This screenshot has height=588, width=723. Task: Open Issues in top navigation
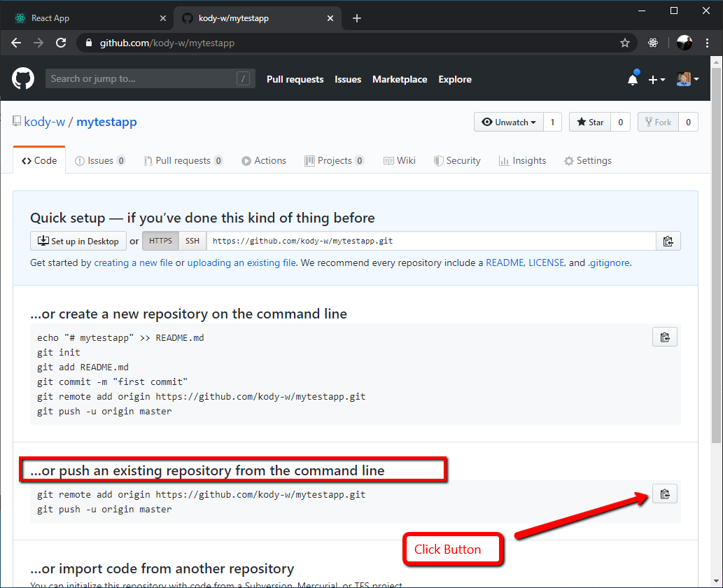pos(348,79)
